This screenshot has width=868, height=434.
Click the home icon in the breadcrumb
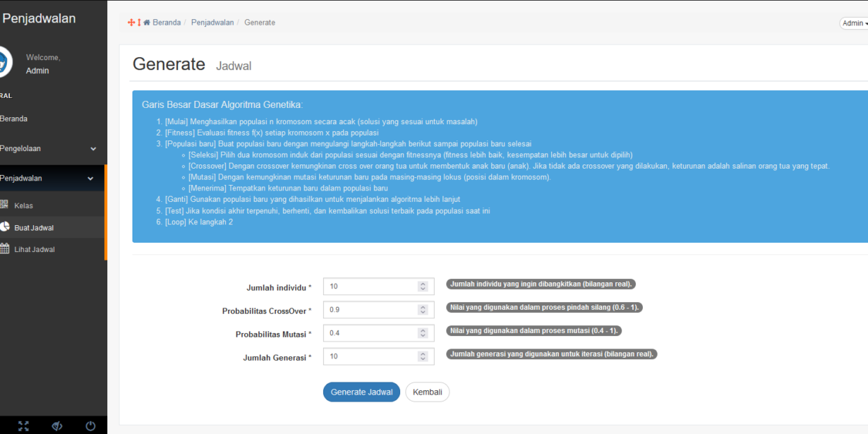pos(146,22)
